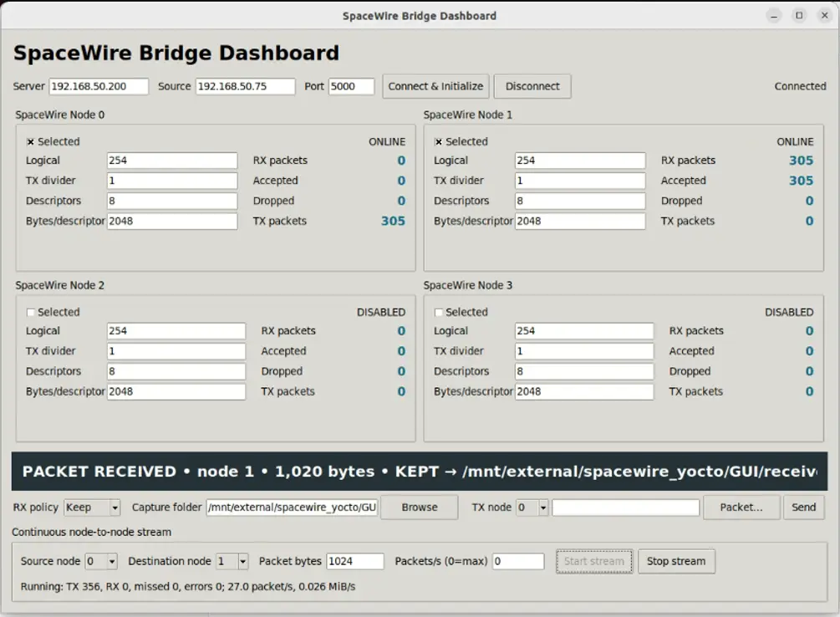Click Node 1 Bytes/descriptor field
This screenshot has width=840, height=617.
(x=580, y=221)
